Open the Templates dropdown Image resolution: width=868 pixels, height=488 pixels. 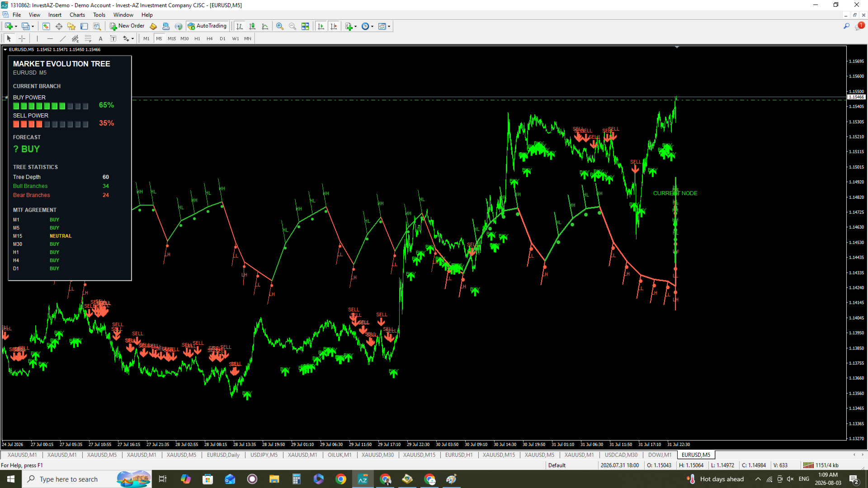click(384, 26)
